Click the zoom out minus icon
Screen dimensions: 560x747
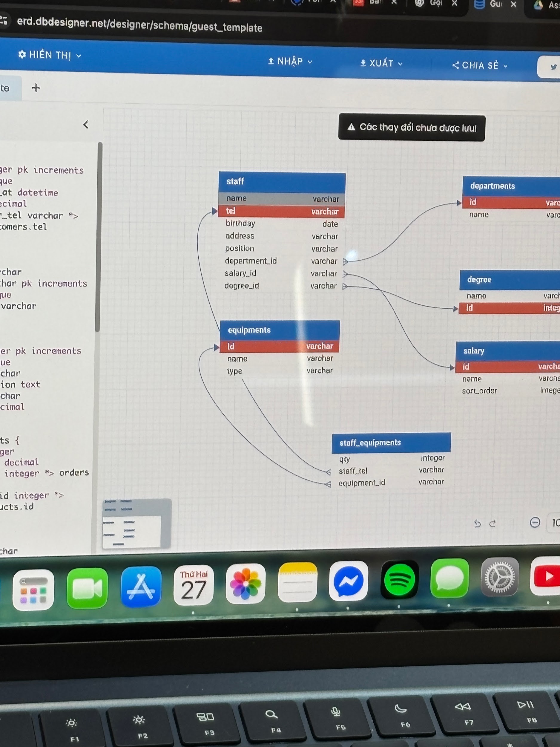coord(535,522)
